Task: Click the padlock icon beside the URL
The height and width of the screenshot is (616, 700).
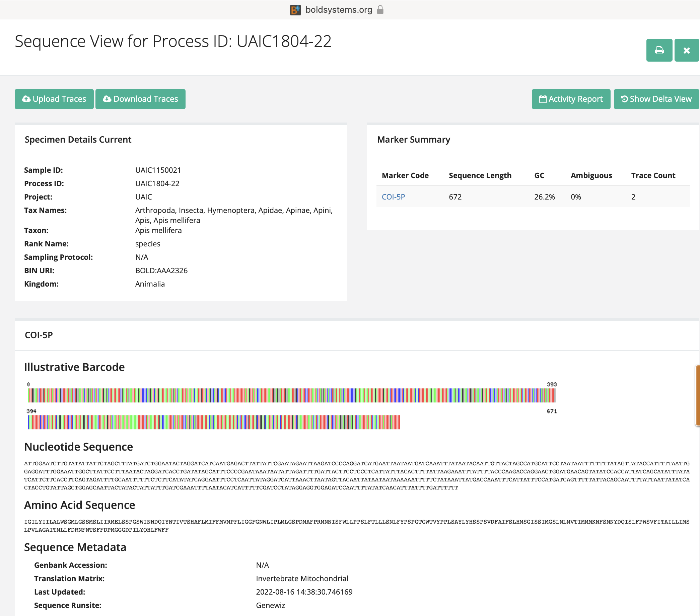Action: [380, 10]
